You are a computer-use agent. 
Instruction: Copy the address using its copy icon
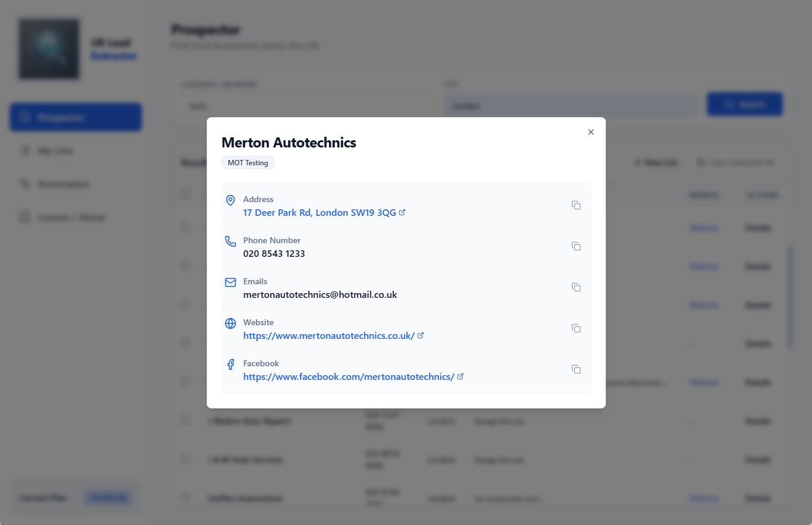576,205
